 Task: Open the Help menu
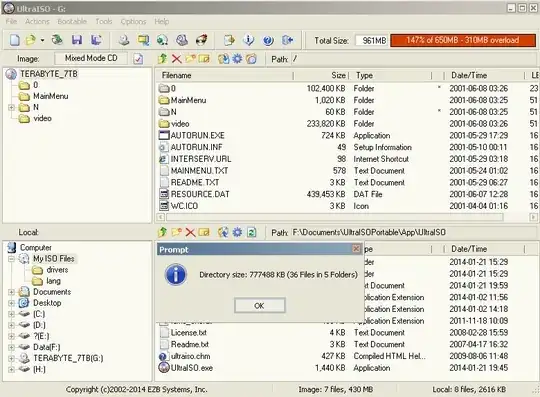tap(162, 21)
